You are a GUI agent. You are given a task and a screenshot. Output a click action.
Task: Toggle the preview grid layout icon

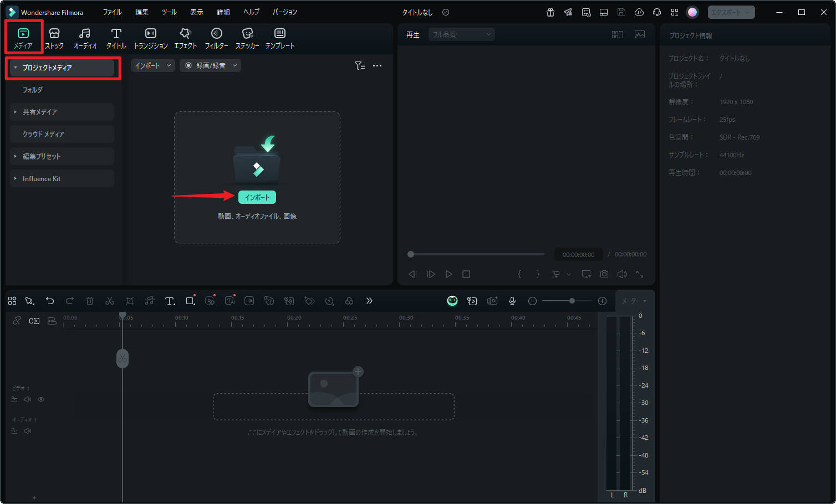click(x=617, y=34)
